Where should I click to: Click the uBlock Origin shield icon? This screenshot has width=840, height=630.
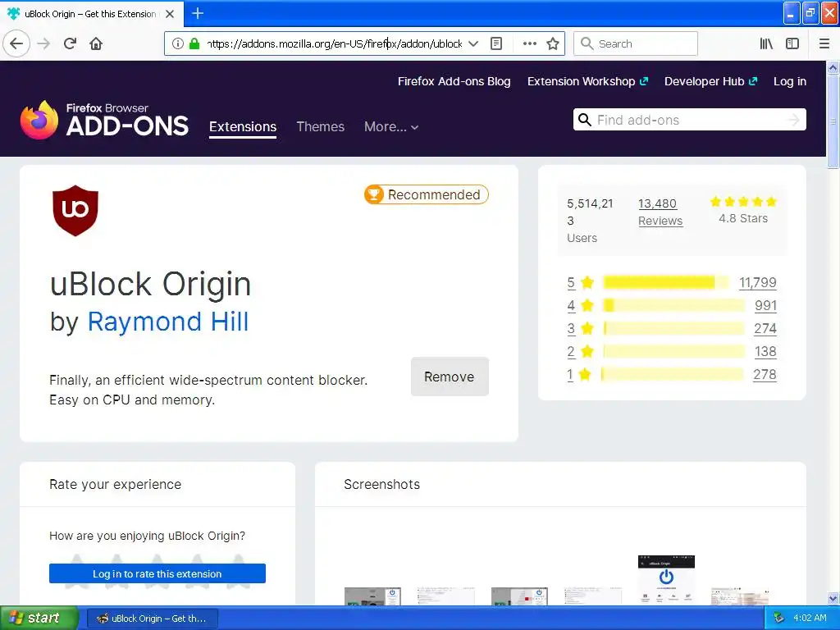75,211
